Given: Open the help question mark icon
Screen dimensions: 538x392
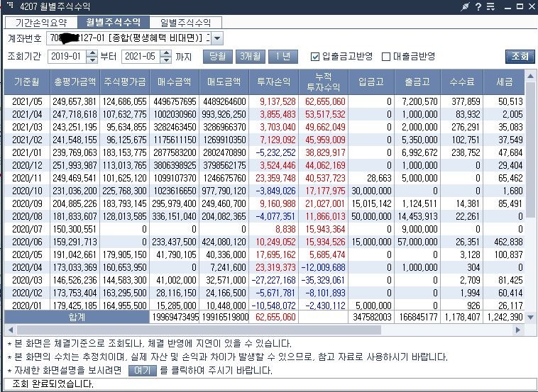Looking at the screenshot, I should pos(478,6).
